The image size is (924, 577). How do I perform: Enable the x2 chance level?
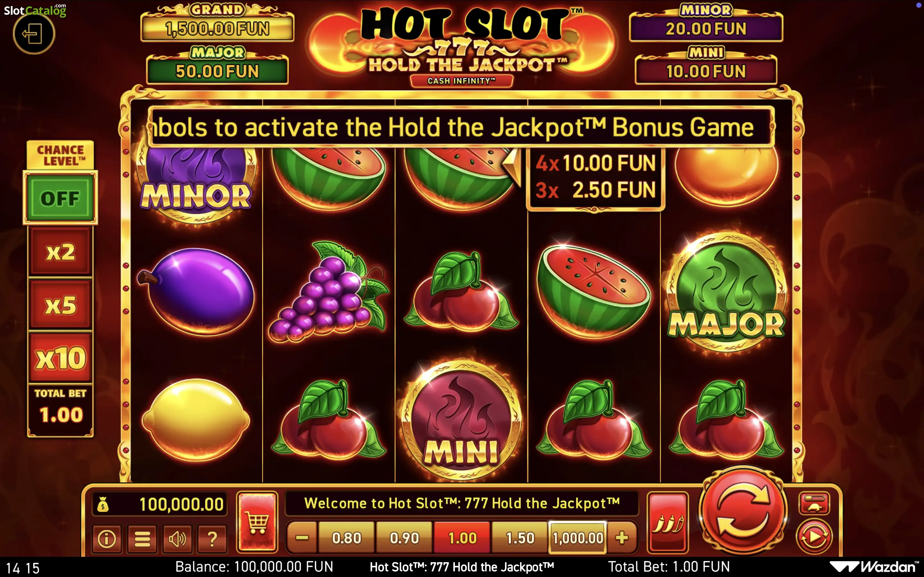[60, 252]
